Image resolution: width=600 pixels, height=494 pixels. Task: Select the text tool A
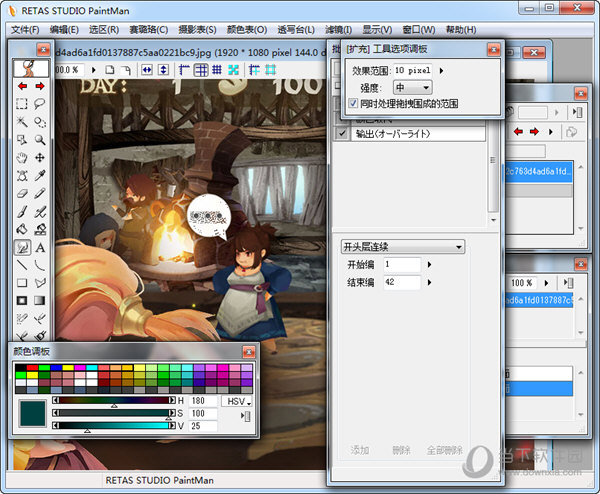click(x=40, y=248)
